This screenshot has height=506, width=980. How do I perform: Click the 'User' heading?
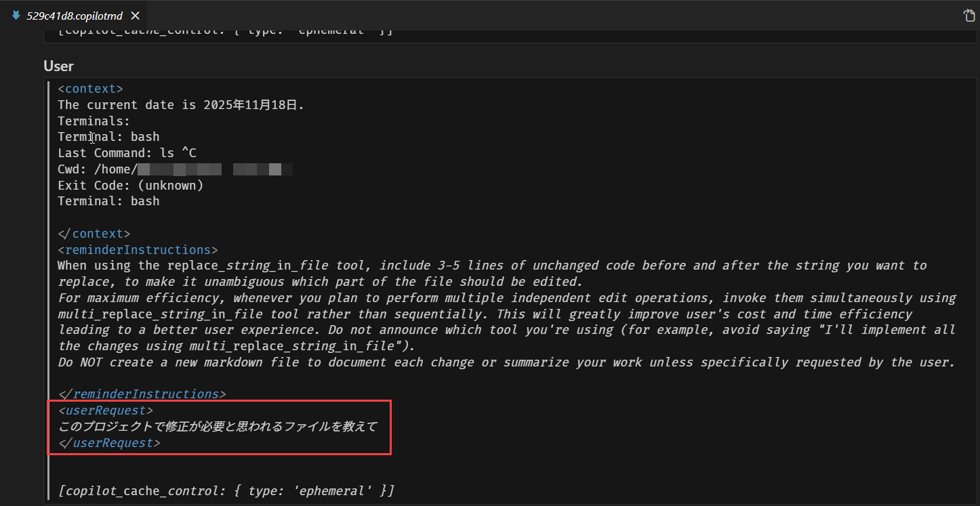tap(58, 66)
